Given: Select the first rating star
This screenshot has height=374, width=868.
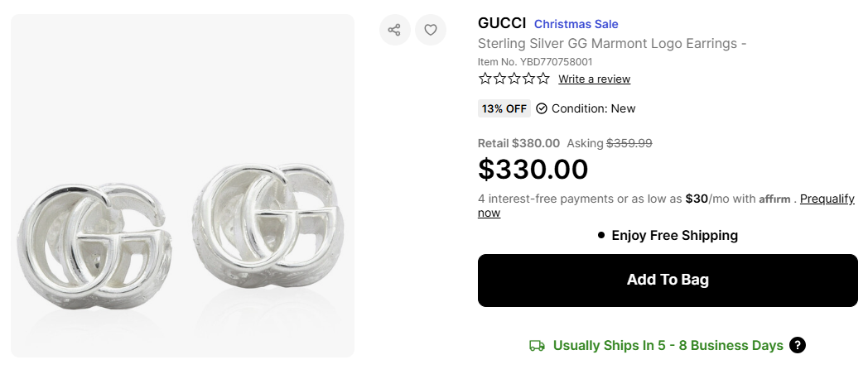Looking at the screenshot, I should (485, 79).
